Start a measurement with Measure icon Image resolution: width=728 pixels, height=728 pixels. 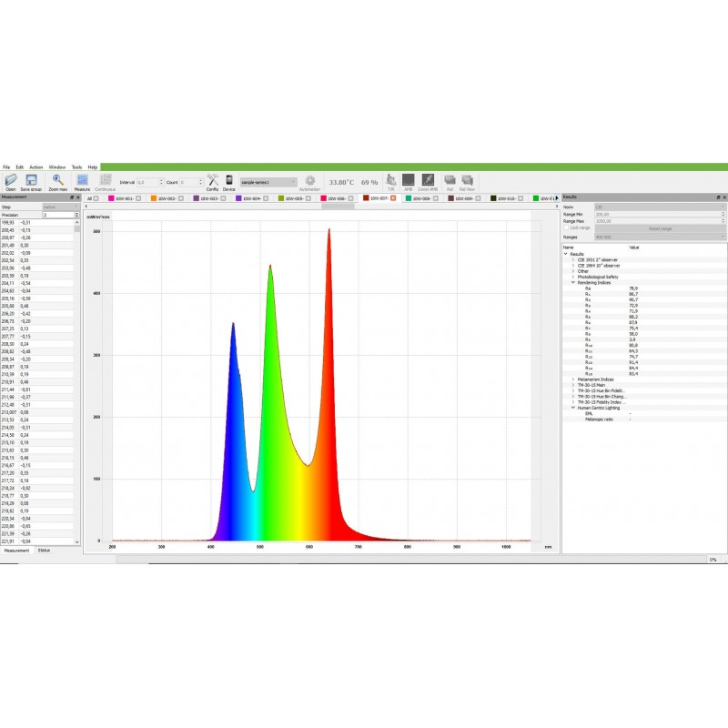pos(82,180)
